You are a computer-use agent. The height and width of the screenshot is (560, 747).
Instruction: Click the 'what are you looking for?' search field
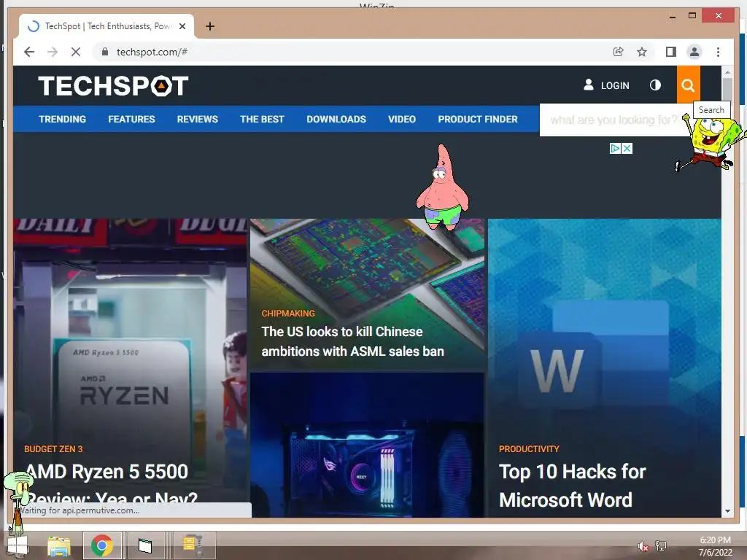pos(614,120)
